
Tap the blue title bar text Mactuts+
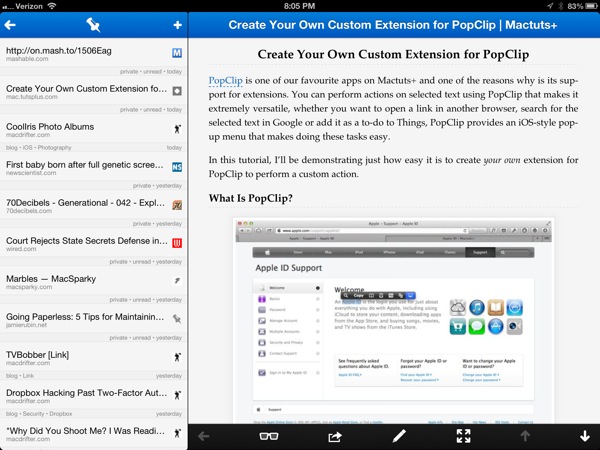pos(531,25)
